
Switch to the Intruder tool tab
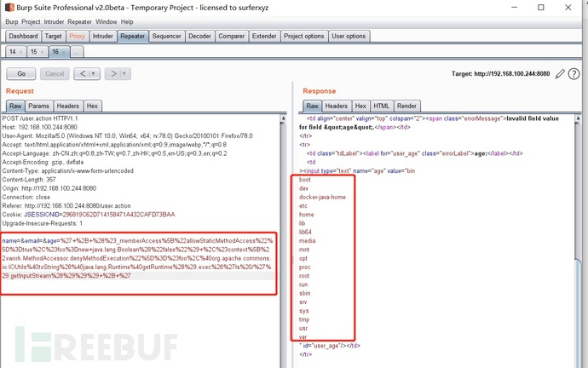click(103, 36)
